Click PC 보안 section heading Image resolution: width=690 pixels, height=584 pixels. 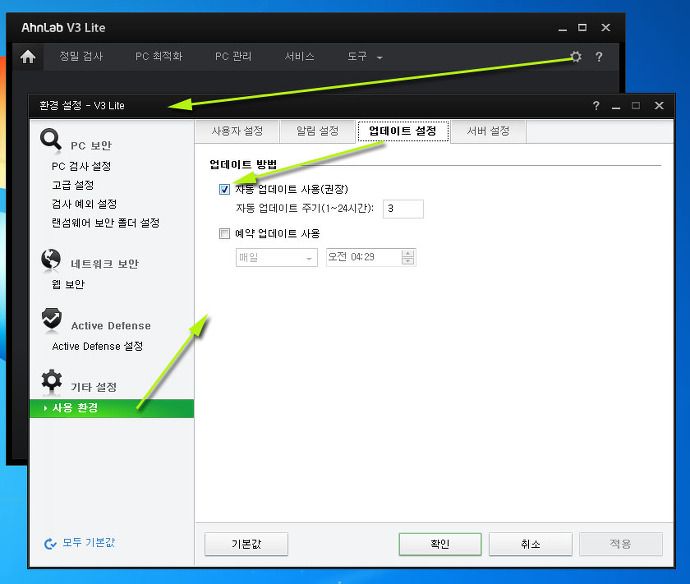[x=91, y=146]
